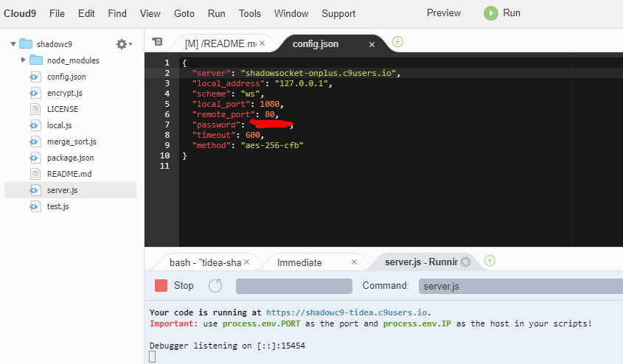Click the "127.0.0.1" local_address value
The image size is (623, 364).
click(x=301, y=83)
